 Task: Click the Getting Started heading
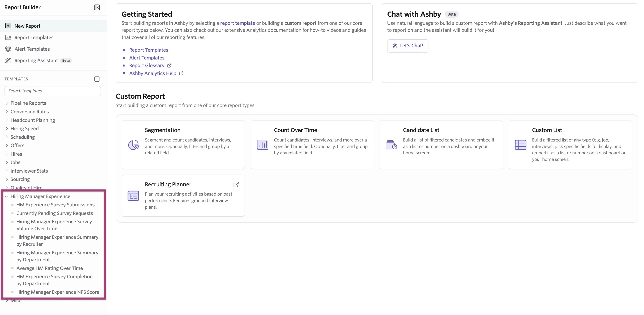147,14
